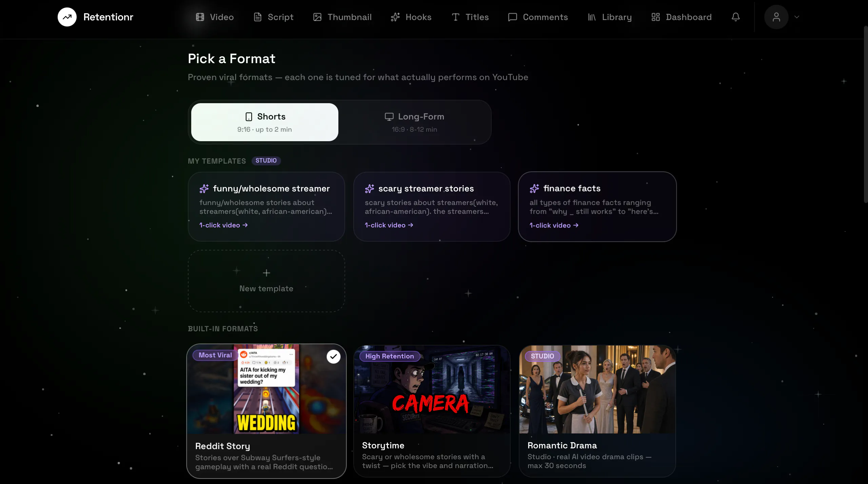868x484 pixels.
Task: Open the funny/wholesome streamer template title
Action: [271, 189]
